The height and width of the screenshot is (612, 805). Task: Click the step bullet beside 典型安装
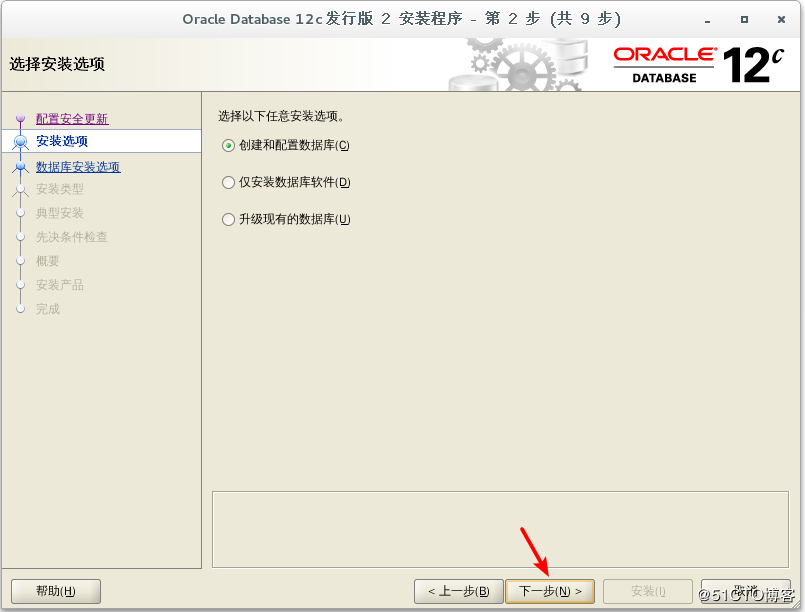coord(21,213)
